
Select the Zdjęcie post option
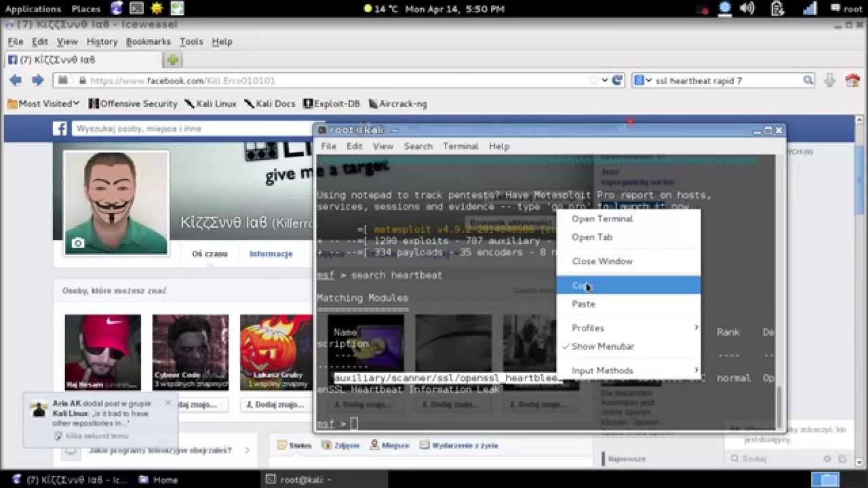pos(341,445)
